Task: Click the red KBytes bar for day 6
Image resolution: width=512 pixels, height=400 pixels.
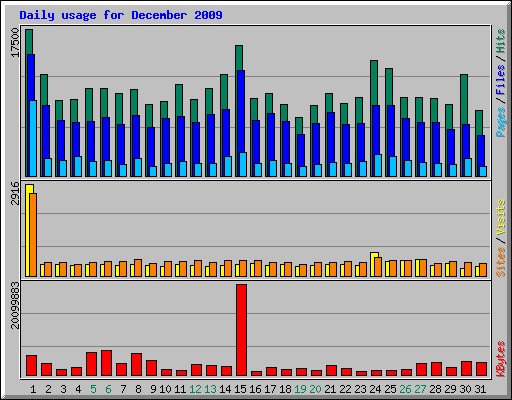Action: tap(106, 363)
